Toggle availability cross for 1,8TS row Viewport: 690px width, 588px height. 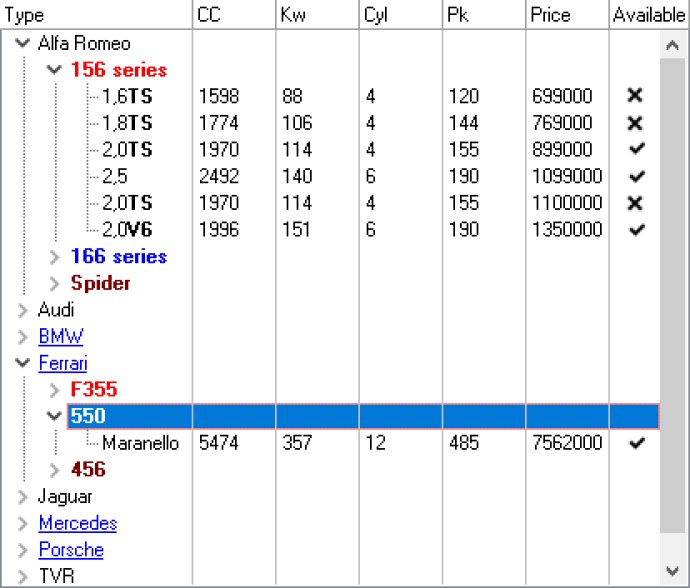pos(635,123)
